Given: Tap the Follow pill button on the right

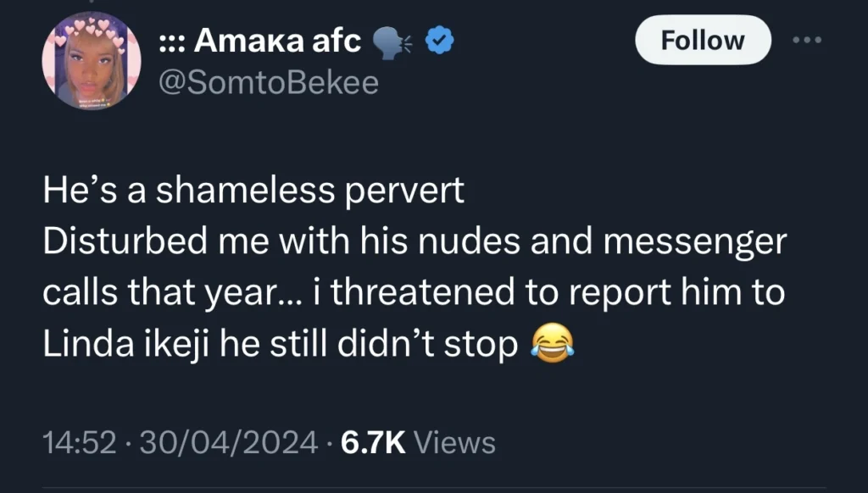Looking at the screenshot, I should click(x=702, y=39).
